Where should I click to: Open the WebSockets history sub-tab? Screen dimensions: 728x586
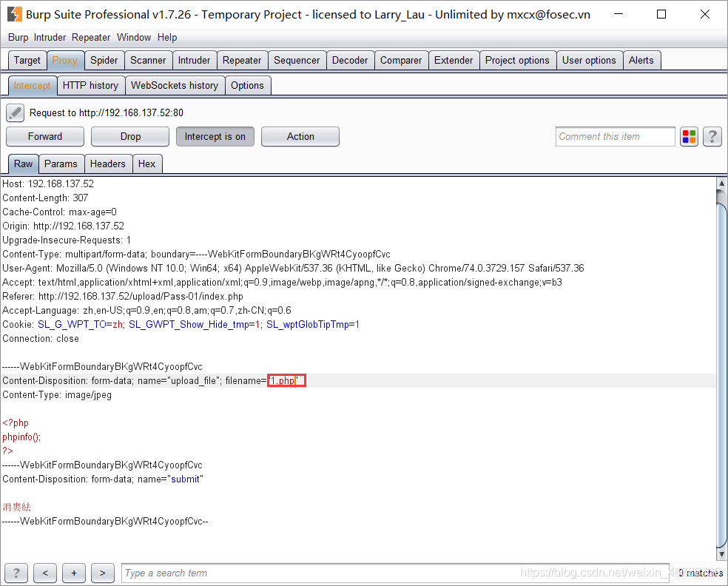175,85
